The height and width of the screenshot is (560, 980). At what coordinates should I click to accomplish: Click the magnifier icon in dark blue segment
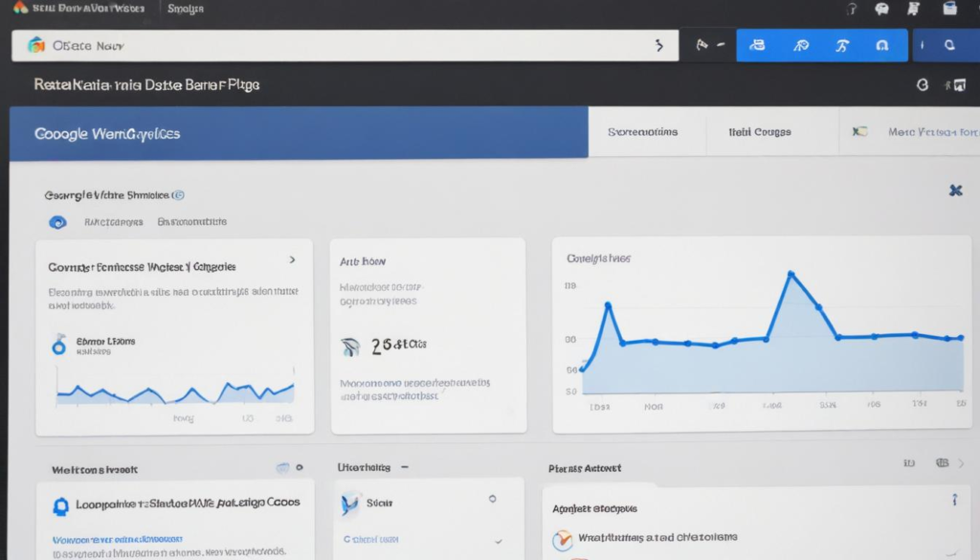[x=949, y=45]
